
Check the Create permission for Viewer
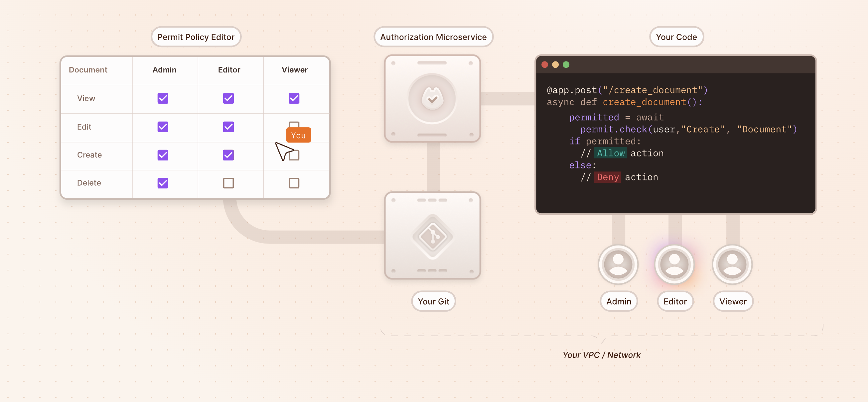tap(294, 155)
